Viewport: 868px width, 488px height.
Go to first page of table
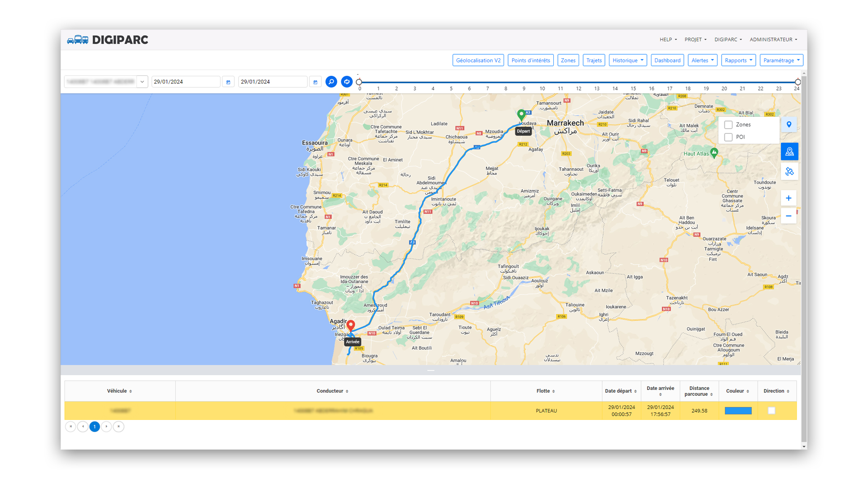click(x=71, y=427)
